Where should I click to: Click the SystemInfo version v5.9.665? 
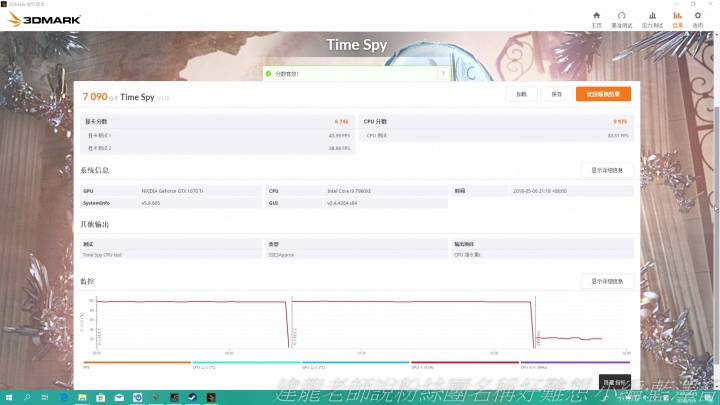[x=151, y=203]
